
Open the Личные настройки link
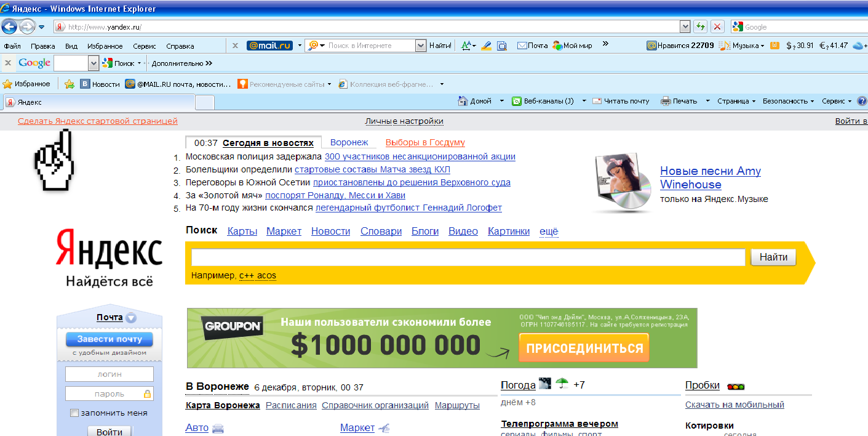404,121
